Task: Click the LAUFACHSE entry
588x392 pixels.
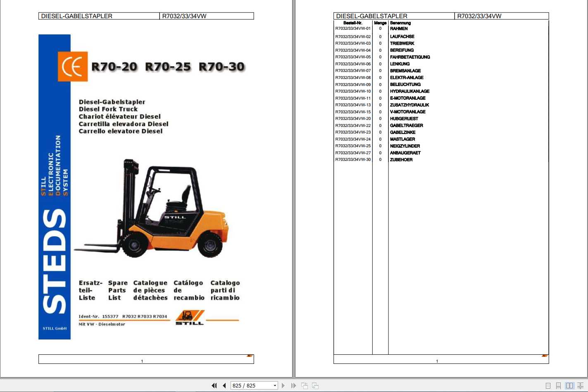Action: [402, 36]
